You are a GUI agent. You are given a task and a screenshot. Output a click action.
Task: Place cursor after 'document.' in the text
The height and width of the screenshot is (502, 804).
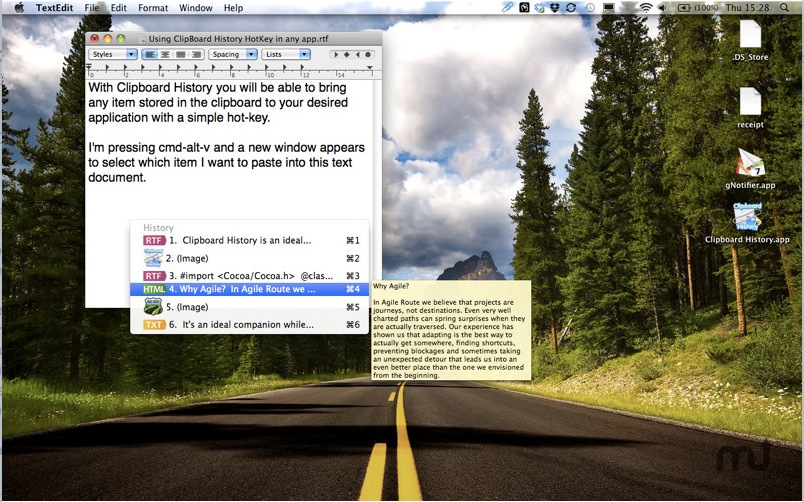pyautogui.click(x=147, y=177)
